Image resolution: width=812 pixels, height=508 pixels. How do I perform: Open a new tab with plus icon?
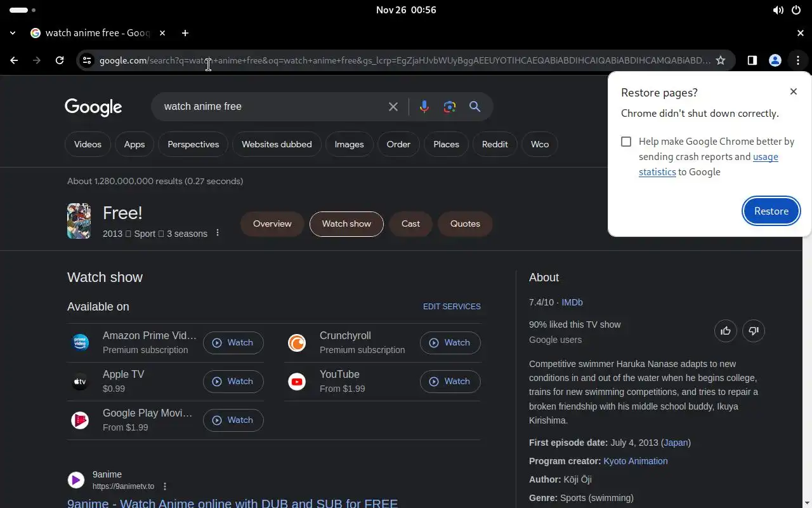pyautogui.click(x=185, y=33)
